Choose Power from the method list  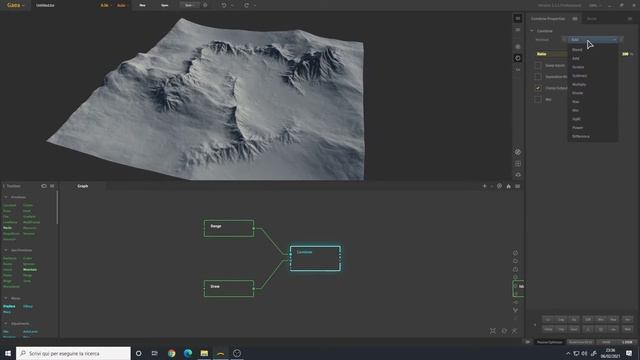click(x=578, y=128)
